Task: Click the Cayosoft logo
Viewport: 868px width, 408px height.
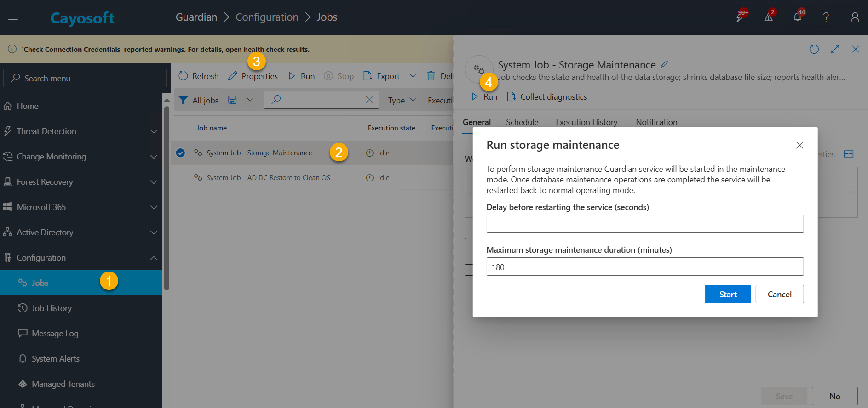Action: coord(82,18)
